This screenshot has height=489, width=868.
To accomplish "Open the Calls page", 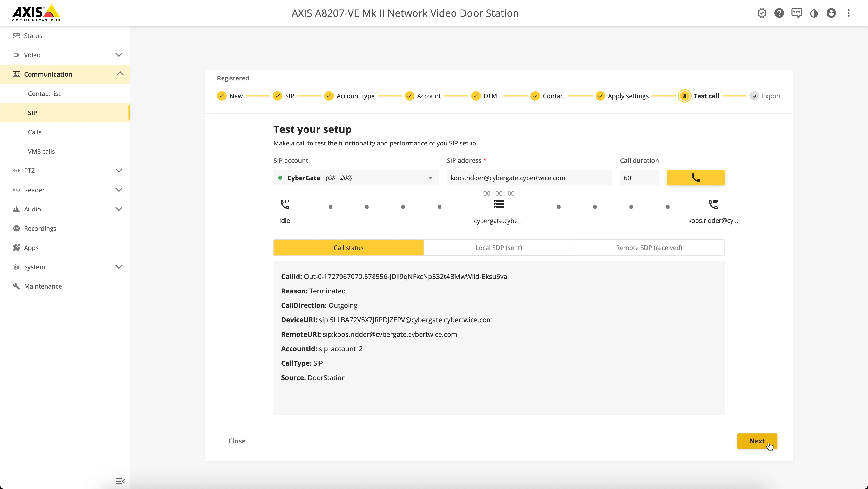I will pyautogui.click(x=65, y=132).
